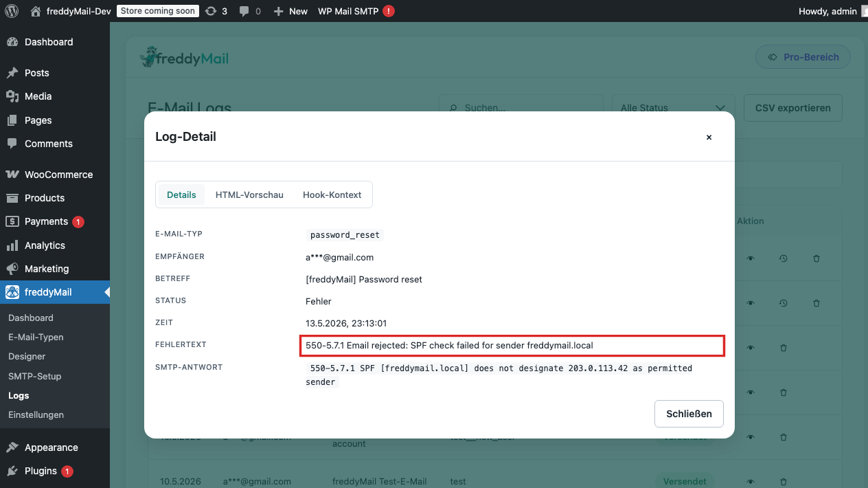Click recipient a***@gmail.com in Log-Detail
868x488 pixels.
coord(339,258)
